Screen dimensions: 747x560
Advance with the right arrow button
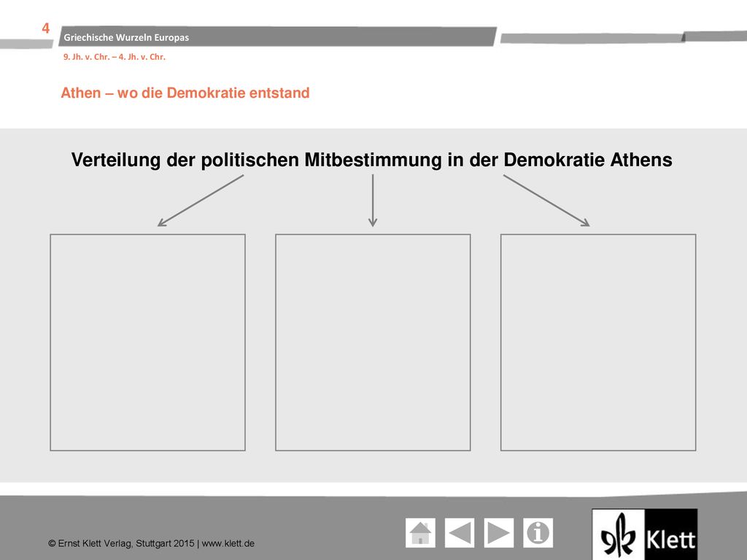tap(499, 533)
